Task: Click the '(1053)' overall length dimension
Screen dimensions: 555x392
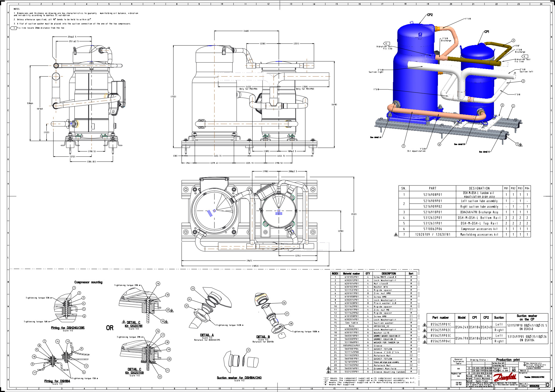Action: coord(255,266)
